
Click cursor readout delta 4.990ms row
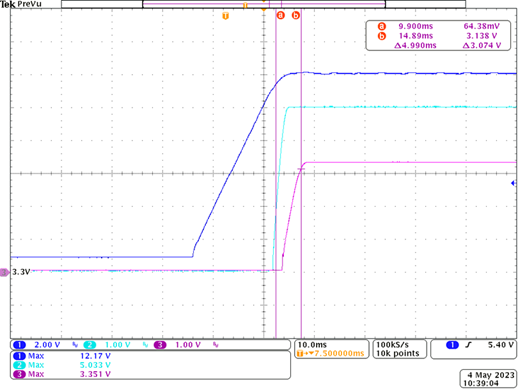point(447,45)
